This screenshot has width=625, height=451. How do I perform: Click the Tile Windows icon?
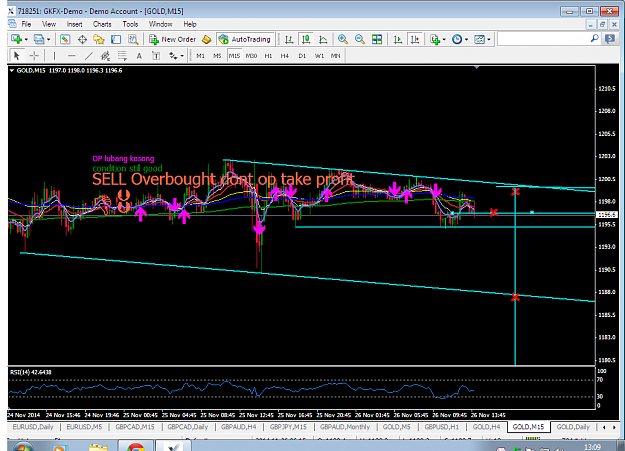(377, 39)
